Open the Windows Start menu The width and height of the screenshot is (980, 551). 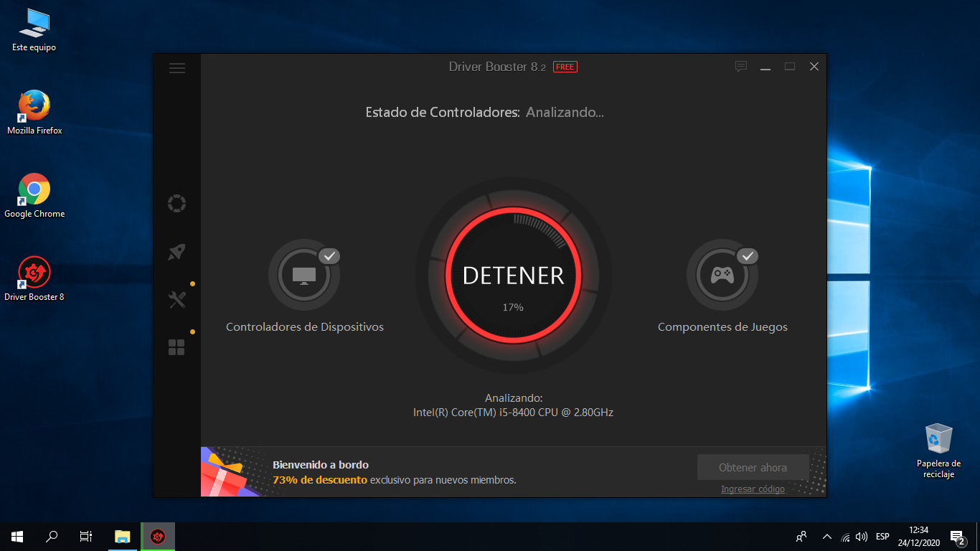(17, 537)
